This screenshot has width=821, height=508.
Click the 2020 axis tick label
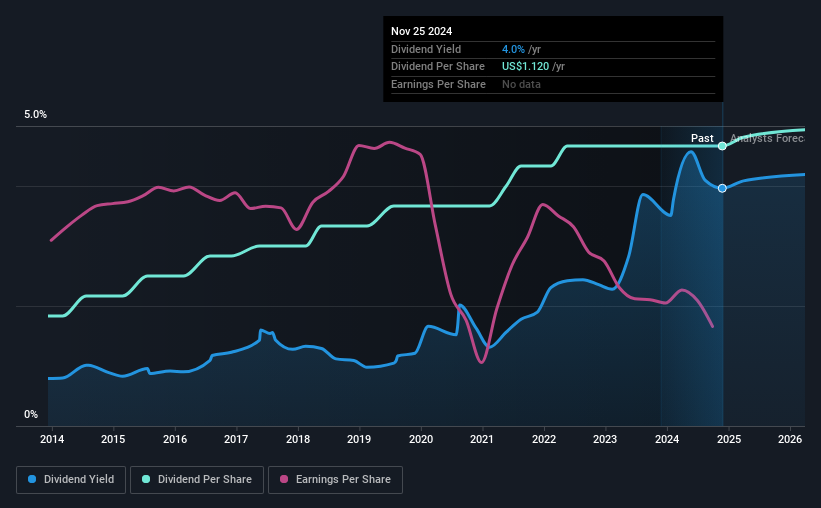tap(421, 439)
